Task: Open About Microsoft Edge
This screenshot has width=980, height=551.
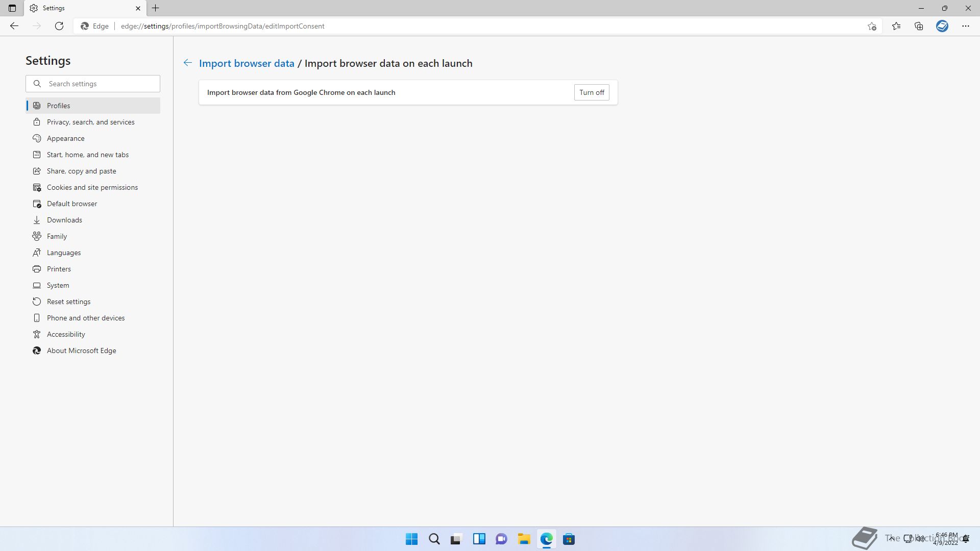Action: [93, 350]
